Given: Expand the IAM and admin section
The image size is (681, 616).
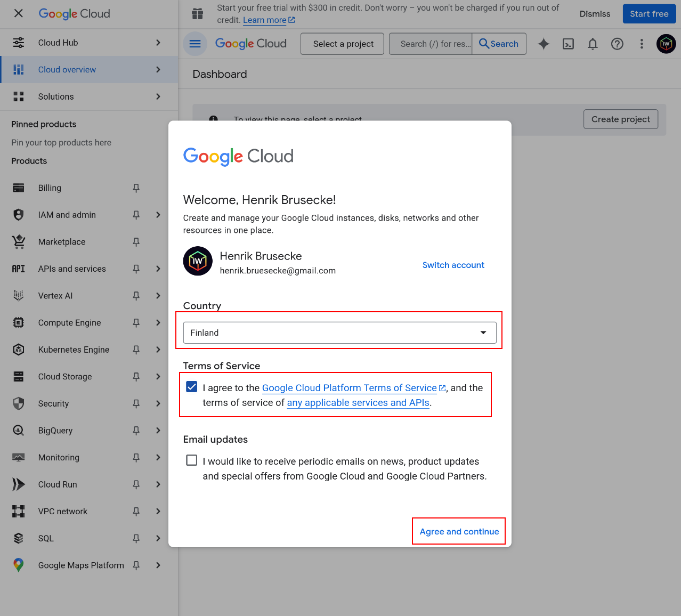Looking at the screenshot, I should (x=158, y=215).
